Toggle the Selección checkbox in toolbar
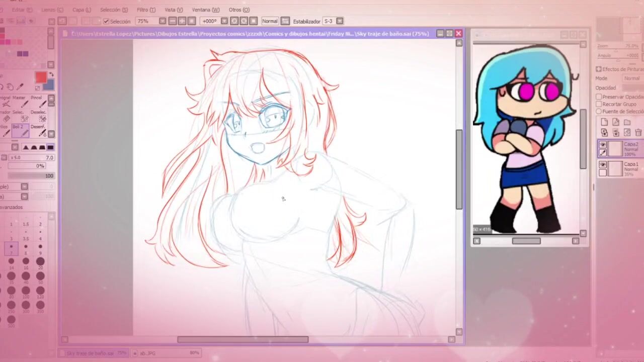Image resolution: width=644 pixels, height=362 pixels. (x=106, y=21)
